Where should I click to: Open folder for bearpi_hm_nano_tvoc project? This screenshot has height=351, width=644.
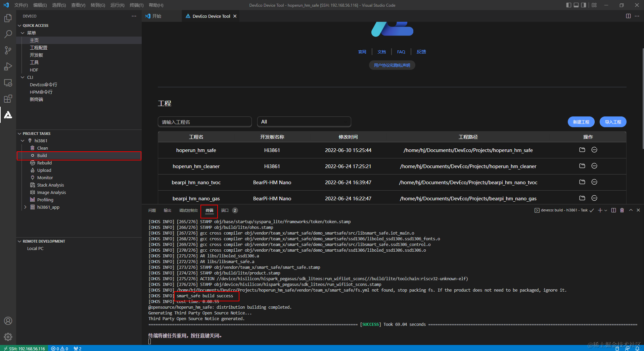[x=582, y=182]
